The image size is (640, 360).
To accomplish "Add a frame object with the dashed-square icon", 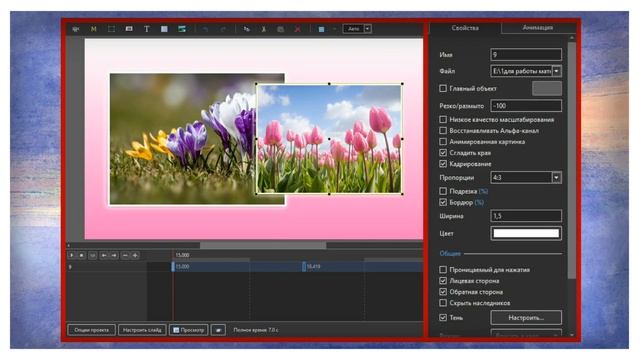I will (111, 29).
